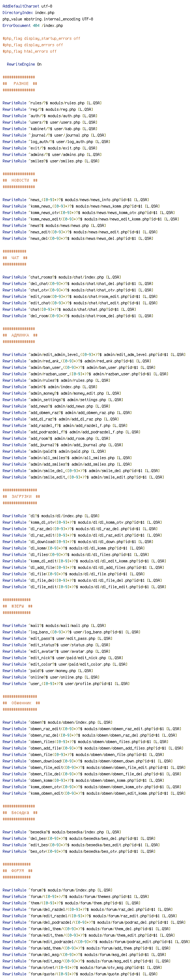Click the АДМИНКА section header comment
The image size is (193, 980).
(x=20, y=335)
